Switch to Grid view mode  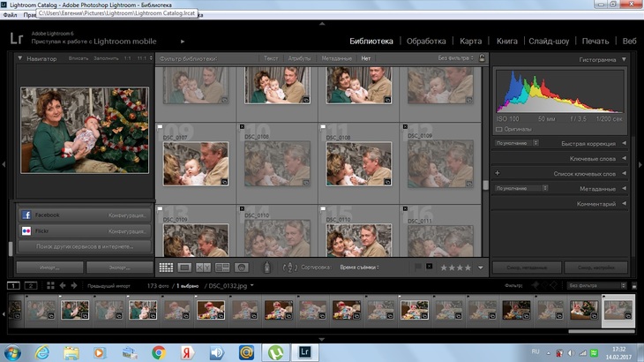pos(166,268)
